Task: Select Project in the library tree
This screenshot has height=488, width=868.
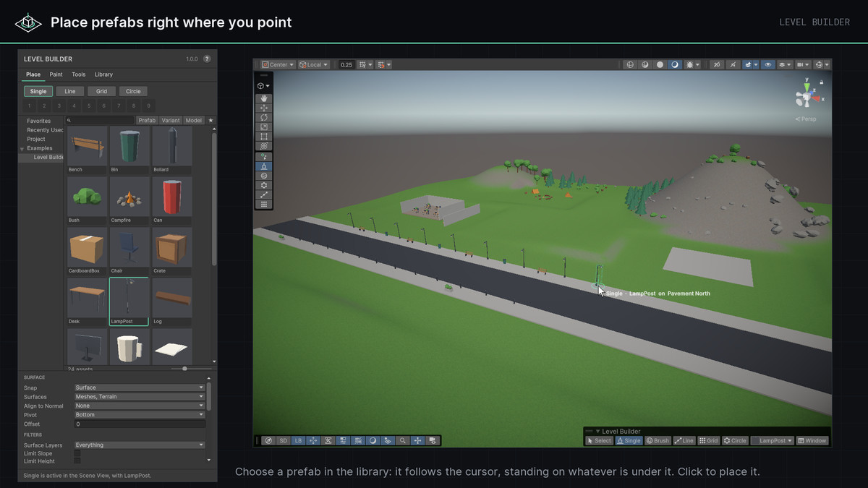Action: click(36, 139)
